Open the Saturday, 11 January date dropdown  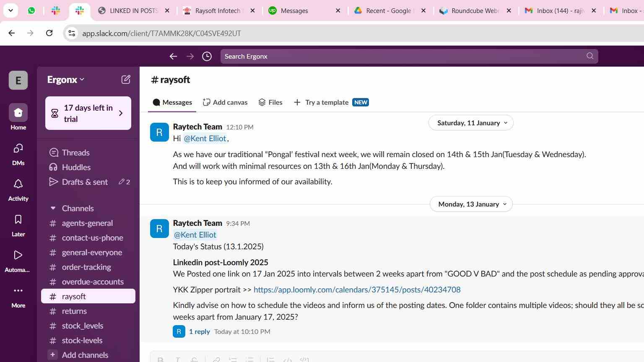[x=471, y=123]
